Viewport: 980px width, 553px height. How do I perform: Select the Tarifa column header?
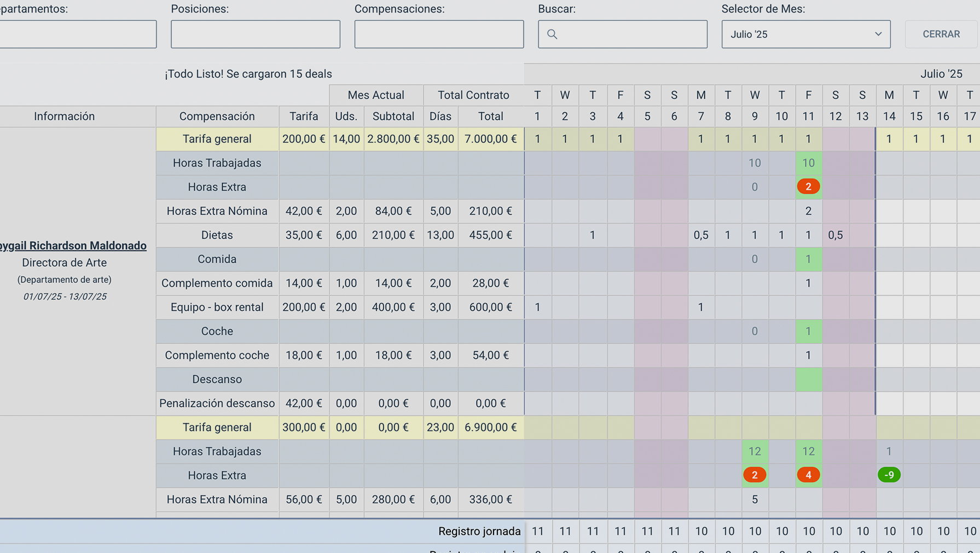[304, 117]
